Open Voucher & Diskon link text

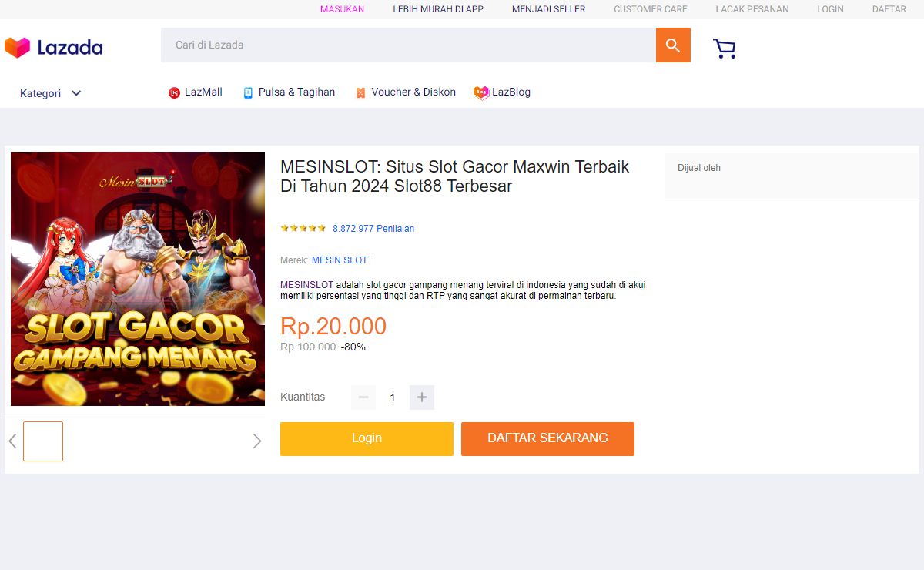[413, 92]
